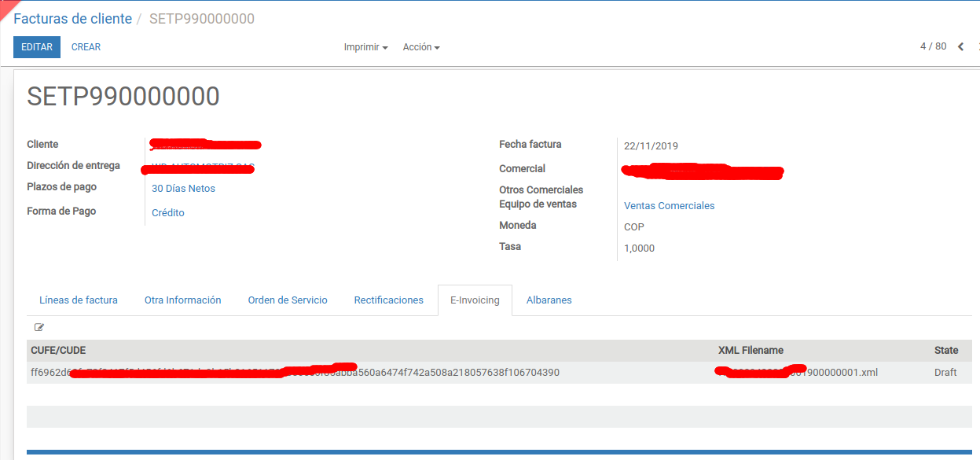The width and height of the screenshot is (980, 460).
Task: Expand the Acción dropdown
Action: (x=420, y=47)
